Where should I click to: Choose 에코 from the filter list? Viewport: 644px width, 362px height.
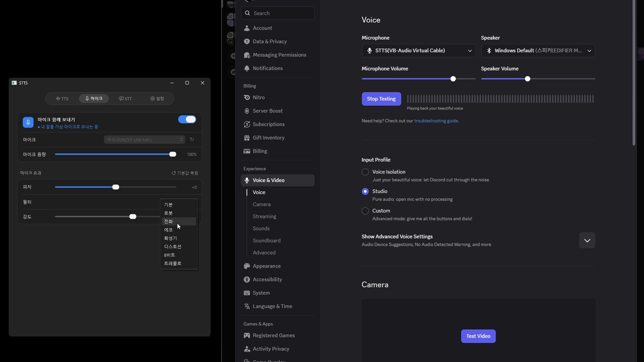[x=179, y=230]
